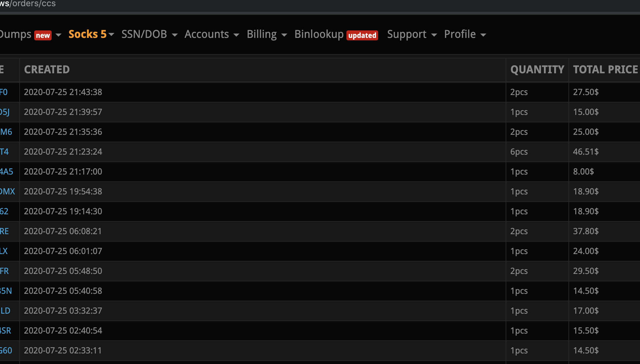Open order link ending in 4A5
Screen dimensions: 640x364
pyautogui.click(x=7, y=171)
